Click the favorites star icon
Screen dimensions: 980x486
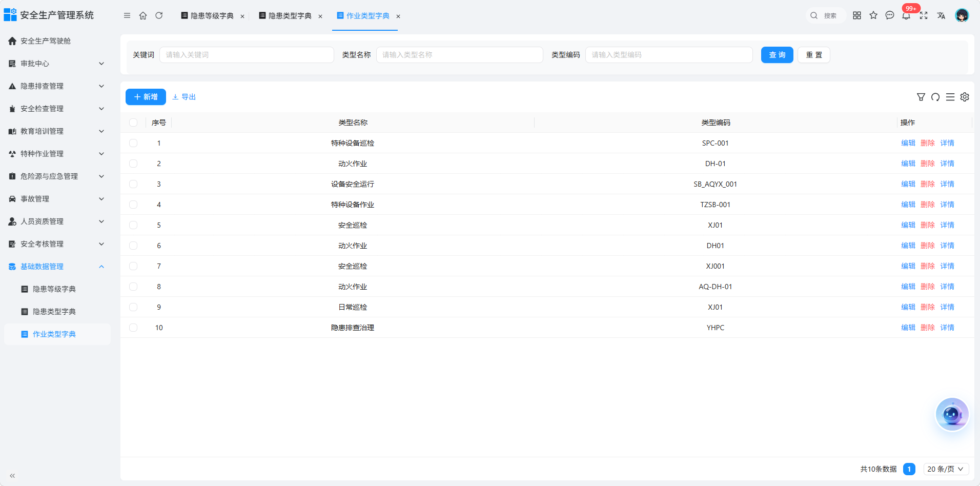[873, 15]
